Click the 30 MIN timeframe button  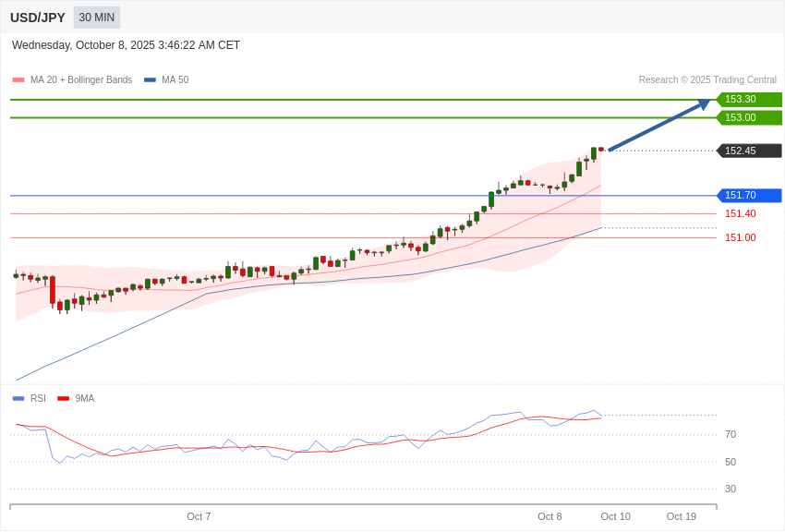pos(96,18)
